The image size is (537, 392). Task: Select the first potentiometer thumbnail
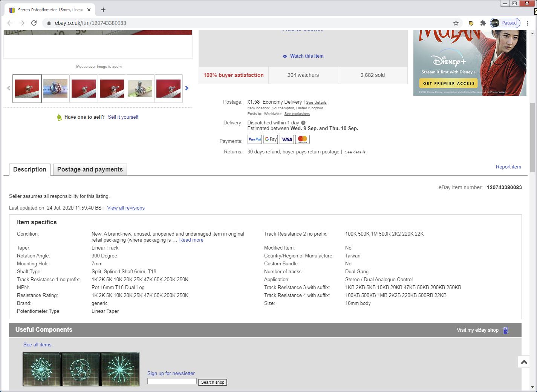click(x=27, y=88)
